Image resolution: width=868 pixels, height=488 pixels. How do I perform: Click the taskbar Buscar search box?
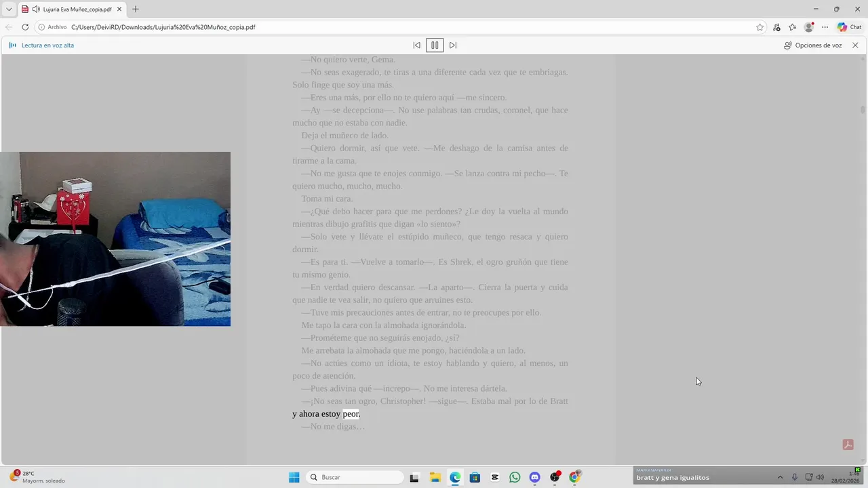(x=355, y=477)
